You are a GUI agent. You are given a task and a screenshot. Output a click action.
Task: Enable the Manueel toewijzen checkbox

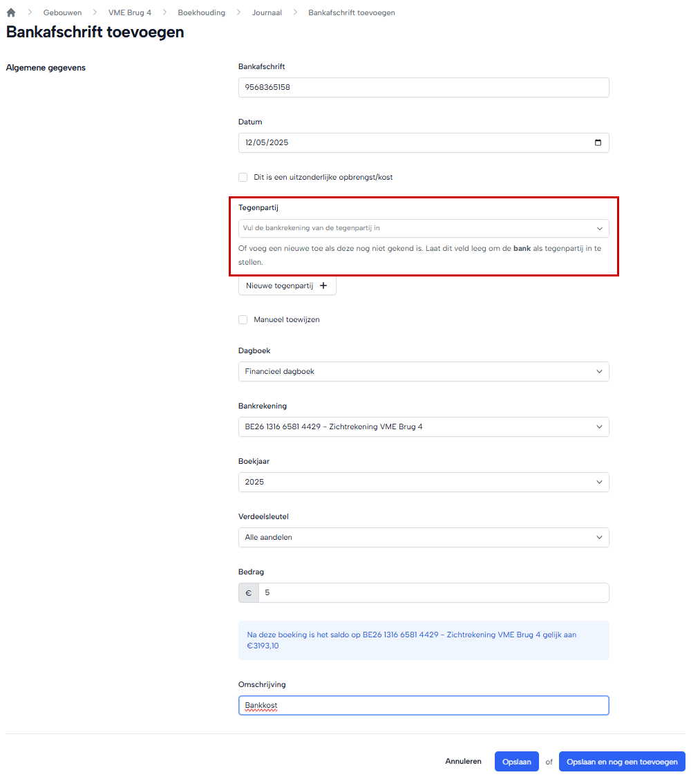pos(243,320)
